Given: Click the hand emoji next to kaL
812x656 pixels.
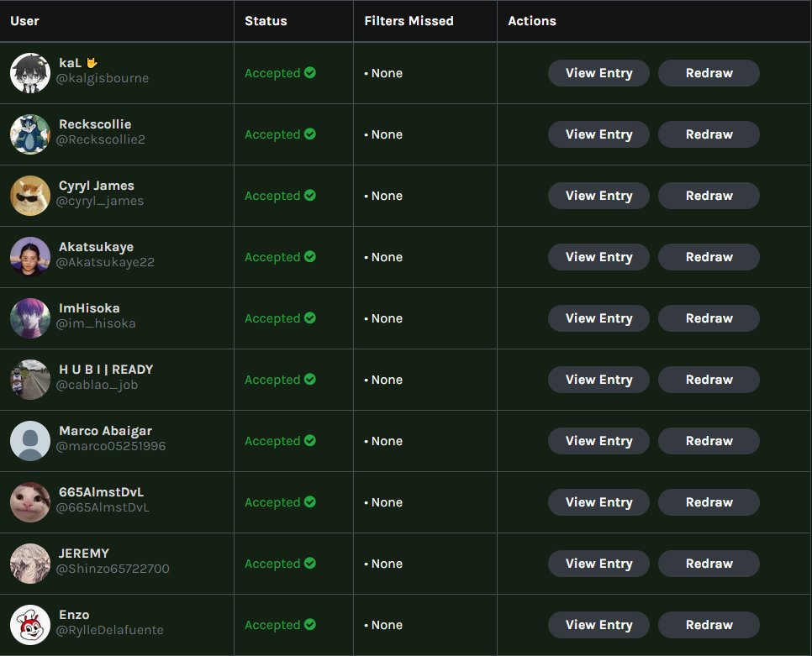Looking at the screenshot, I should tap(92, 63).
